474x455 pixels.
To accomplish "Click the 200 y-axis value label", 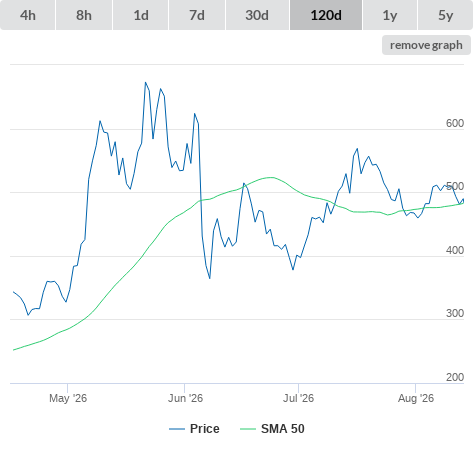I will coord(455,377).
